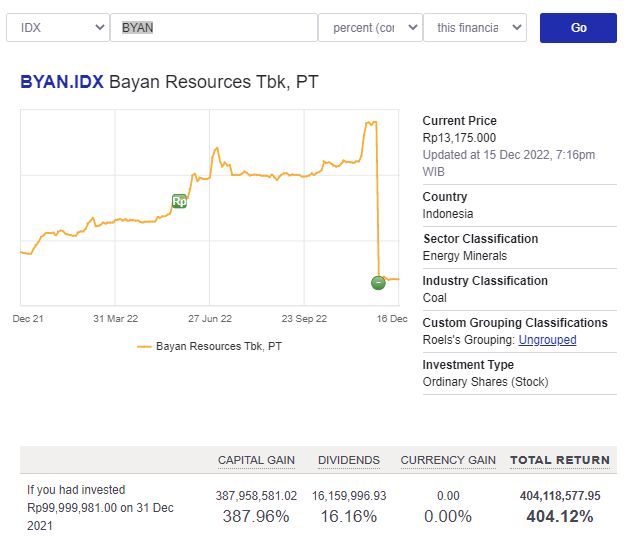Viewport: 632px width, 560px height.
Task: Expand the this financial year period dropdown
Action: 475,28
